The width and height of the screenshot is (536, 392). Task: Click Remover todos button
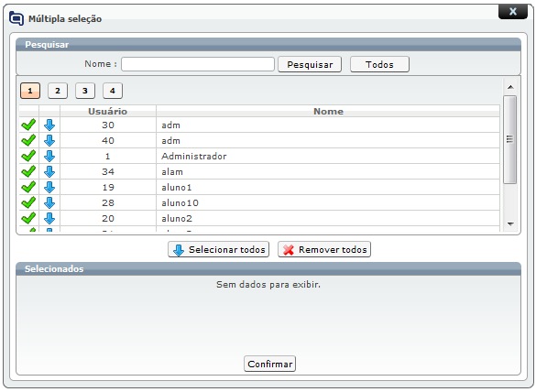[324, 249]
